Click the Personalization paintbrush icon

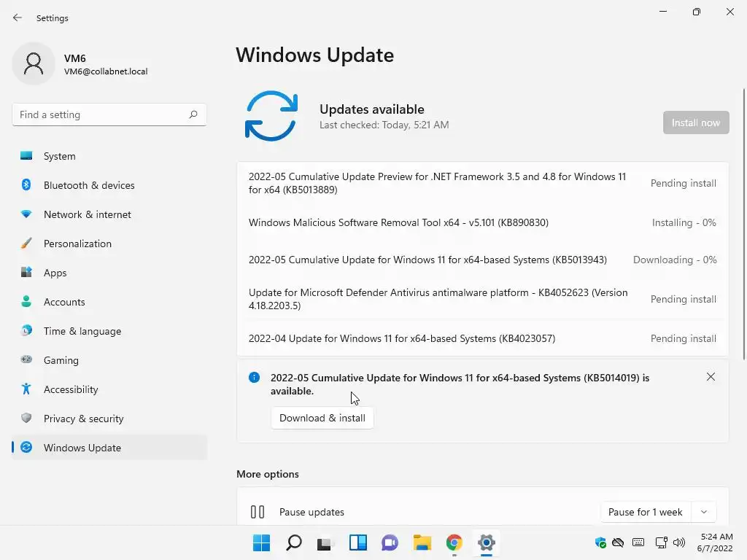[26, 244]
